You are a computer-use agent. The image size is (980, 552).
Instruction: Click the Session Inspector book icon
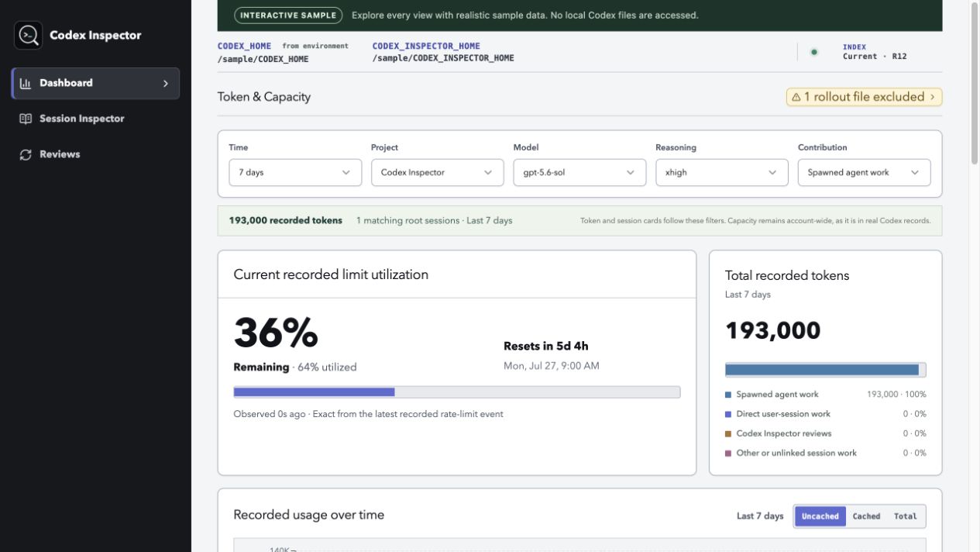click(x=26, y=119)
